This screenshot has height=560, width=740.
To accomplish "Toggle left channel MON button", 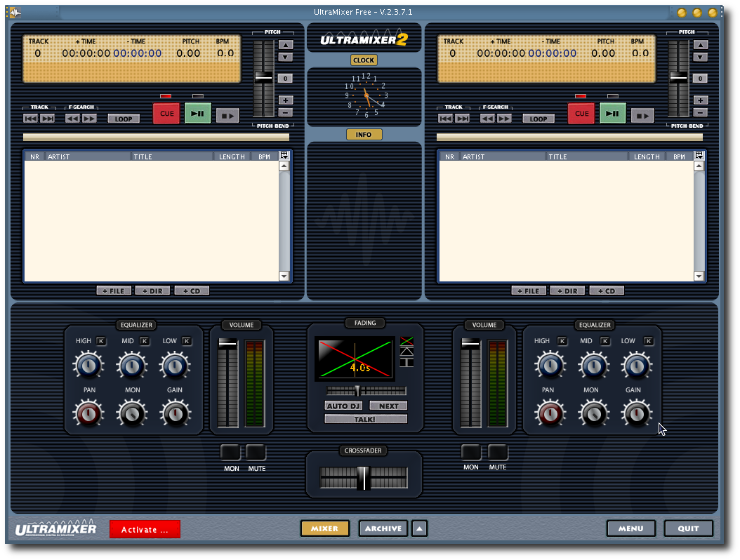I will pyautogui.click(x=231, y=452).
